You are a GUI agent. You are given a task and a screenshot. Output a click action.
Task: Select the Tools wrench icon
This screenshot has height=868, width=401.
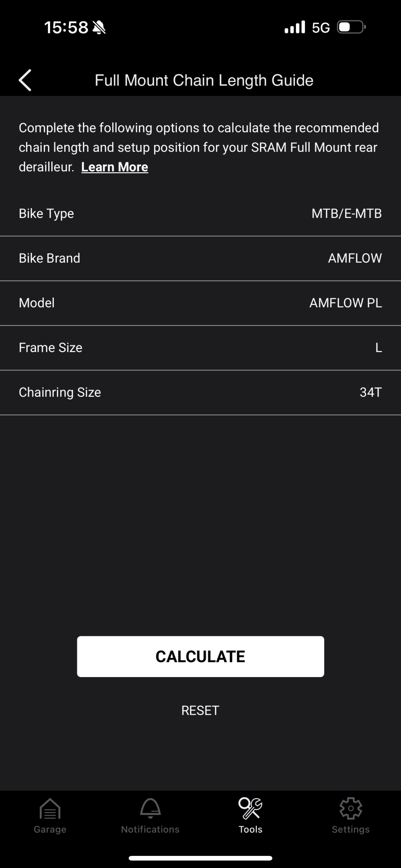pyautogui.click(x=250, y=809)
